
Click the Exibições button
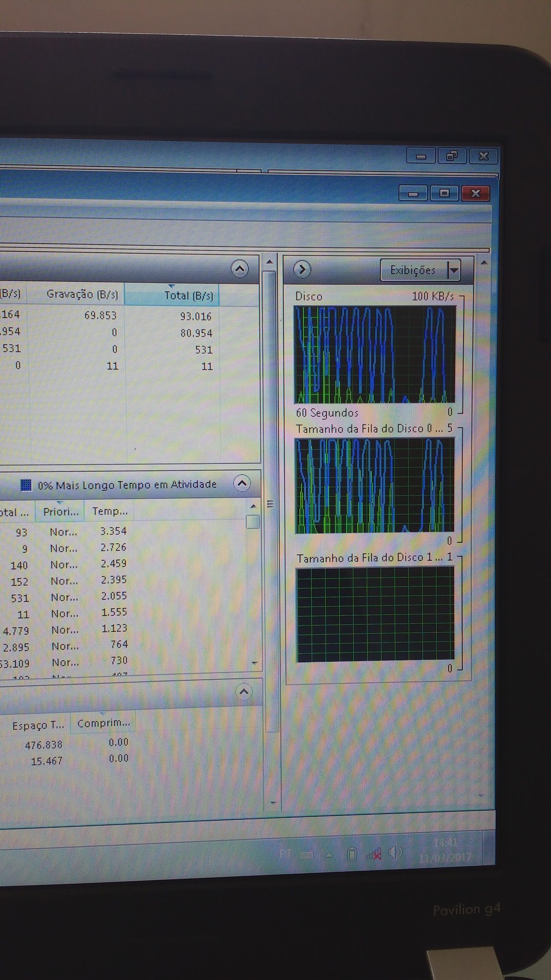[414, 270]
